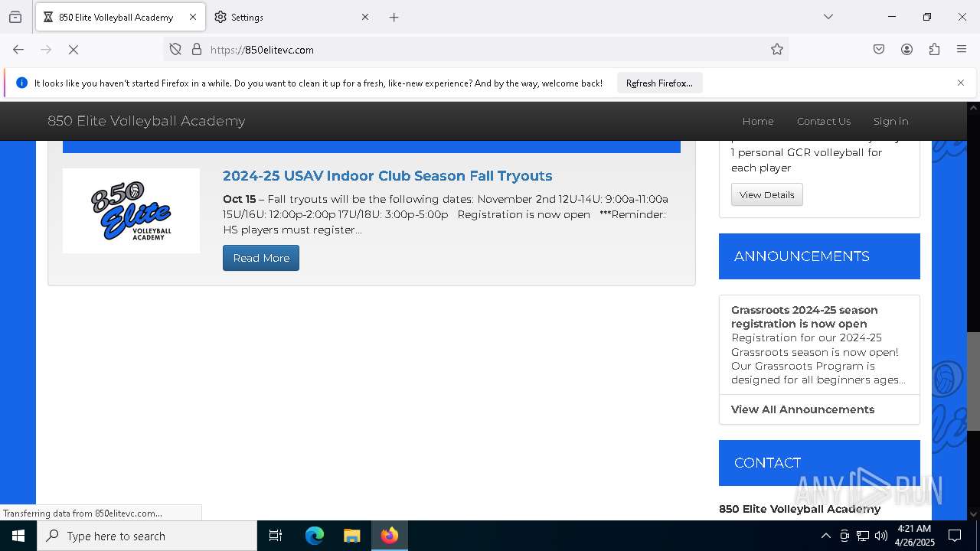Open the volume tray icon

881,536
